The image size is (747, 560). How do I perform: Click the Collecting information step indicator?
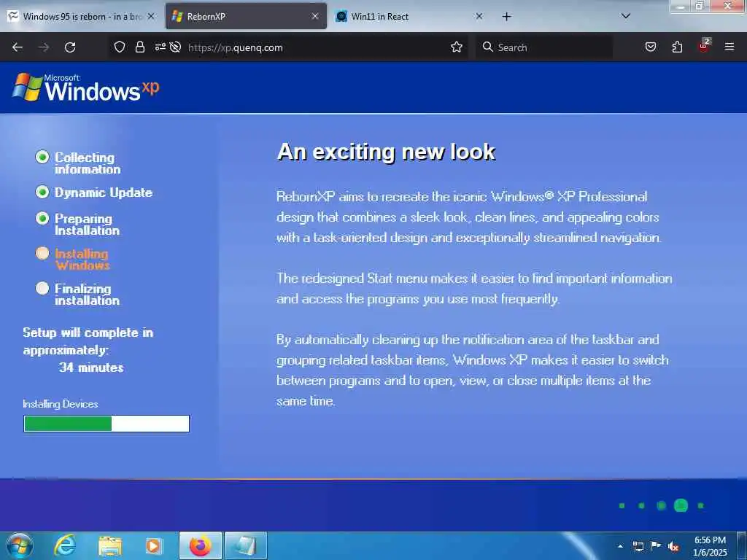[42, 157]
